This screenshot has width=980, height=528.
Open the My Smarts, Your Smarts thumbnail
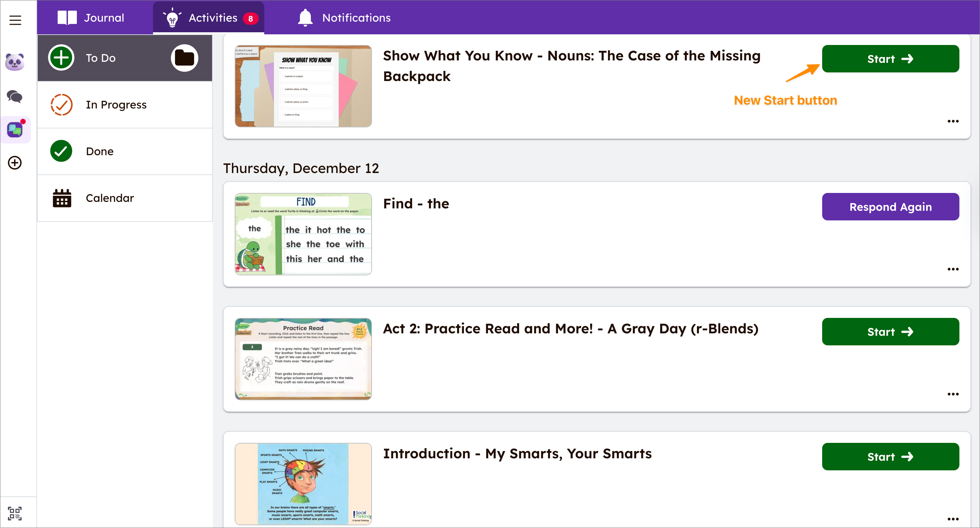(x=303, y=483)
